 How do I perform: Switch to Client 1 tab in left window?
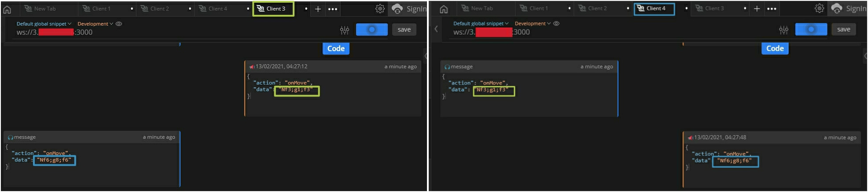(x=101, y=9)
